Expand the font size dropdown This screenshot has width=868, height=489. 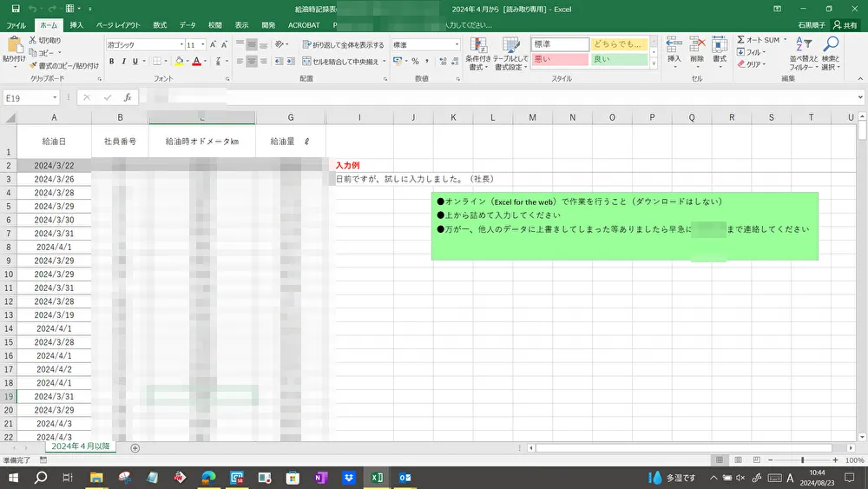tap(203, 44)
